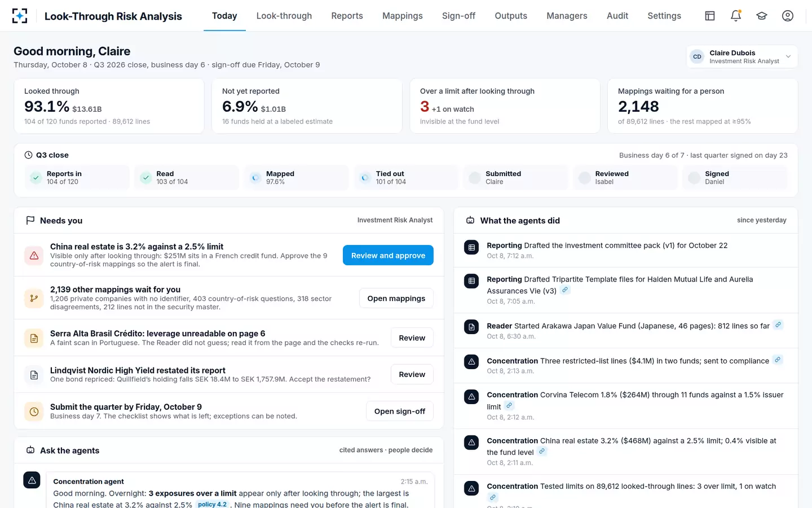Open Mappings waiting for a person card

click(x=703, y=106)
